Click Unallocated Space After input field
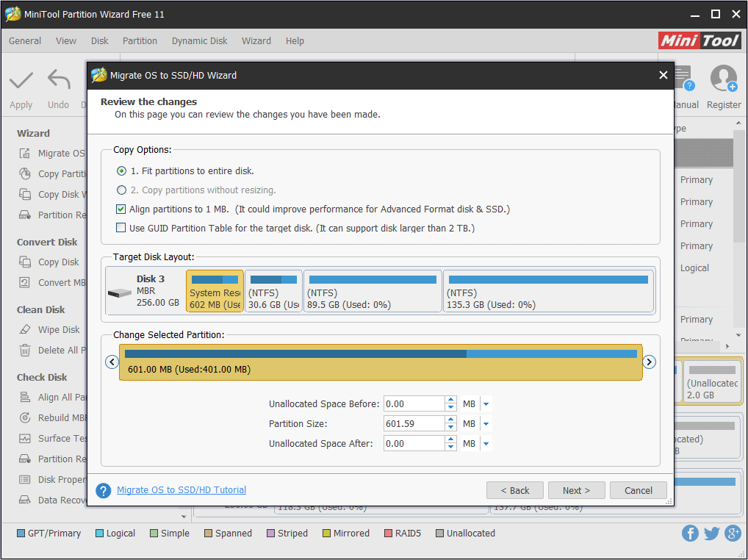Screen dimensions: 748x560 [414, 444]
